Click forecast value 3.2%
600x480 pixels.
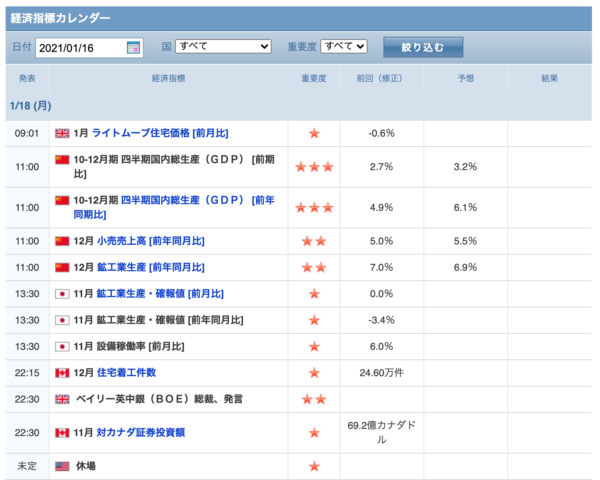coord(465,167)
